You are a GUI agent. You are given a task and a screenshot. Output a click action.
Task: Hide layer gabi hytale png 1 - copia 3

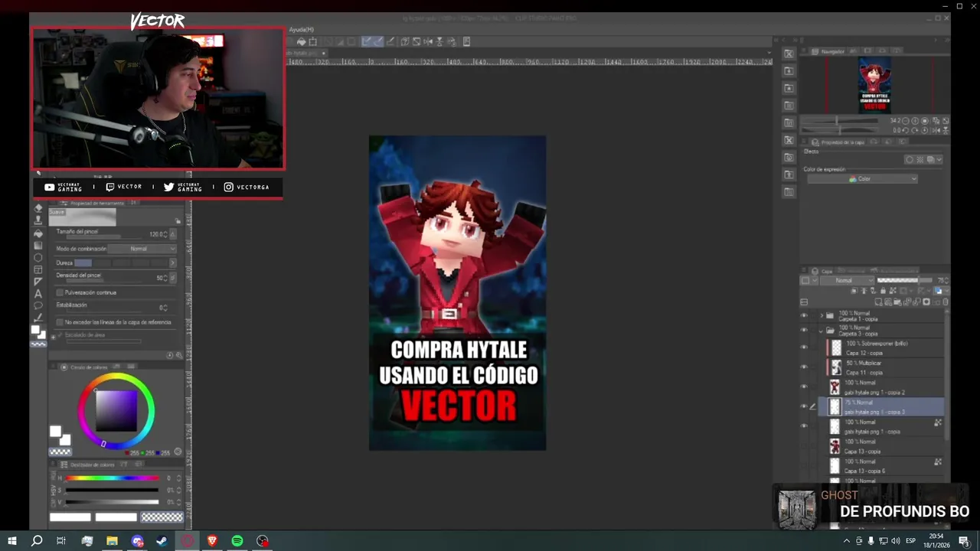click(x=804, y=406)
